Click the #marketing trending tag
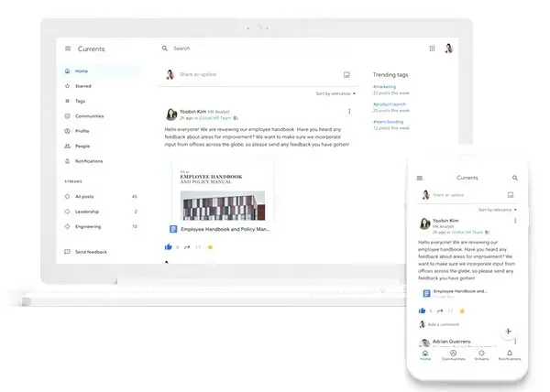 [385, 87]
